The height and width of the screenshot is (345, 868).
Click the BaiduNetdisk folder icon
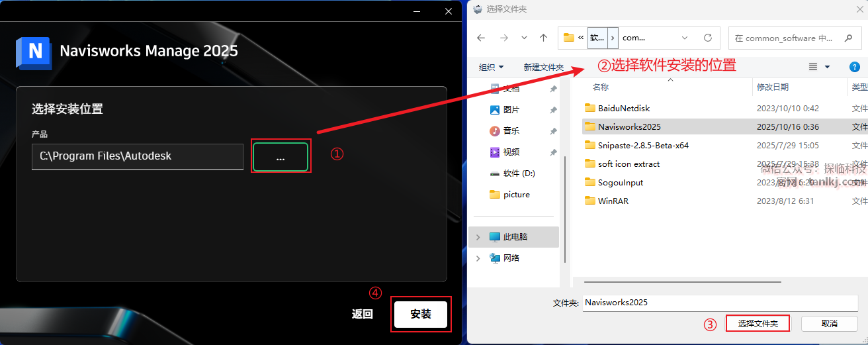coord(590,108)
